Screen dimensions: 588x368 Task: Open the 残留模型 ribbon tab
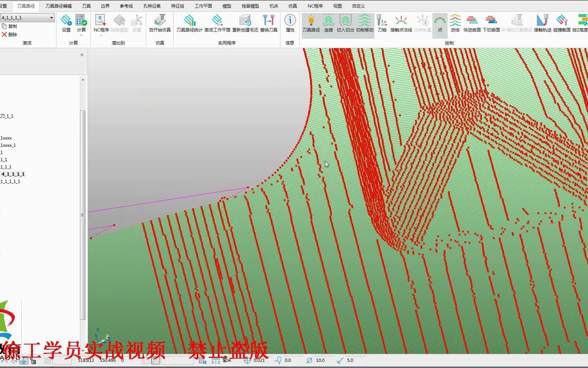(x=250, y=6)
